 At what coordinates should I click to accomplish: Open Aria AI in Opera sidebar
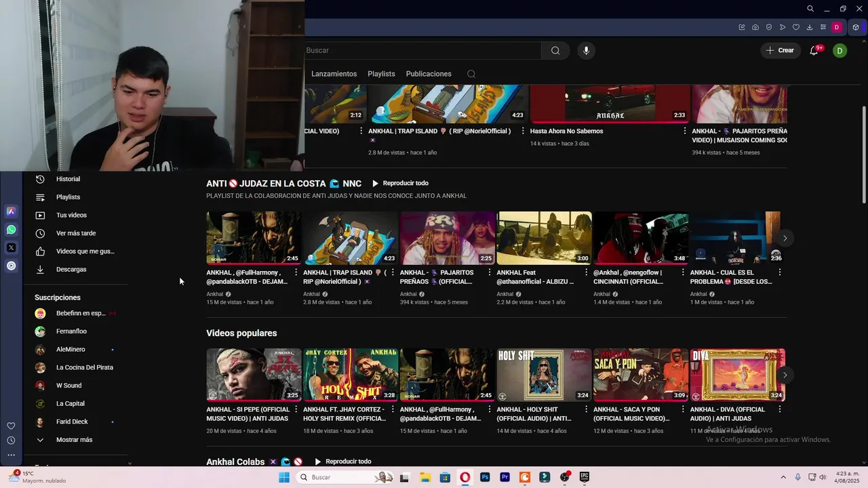coord(11,211)
